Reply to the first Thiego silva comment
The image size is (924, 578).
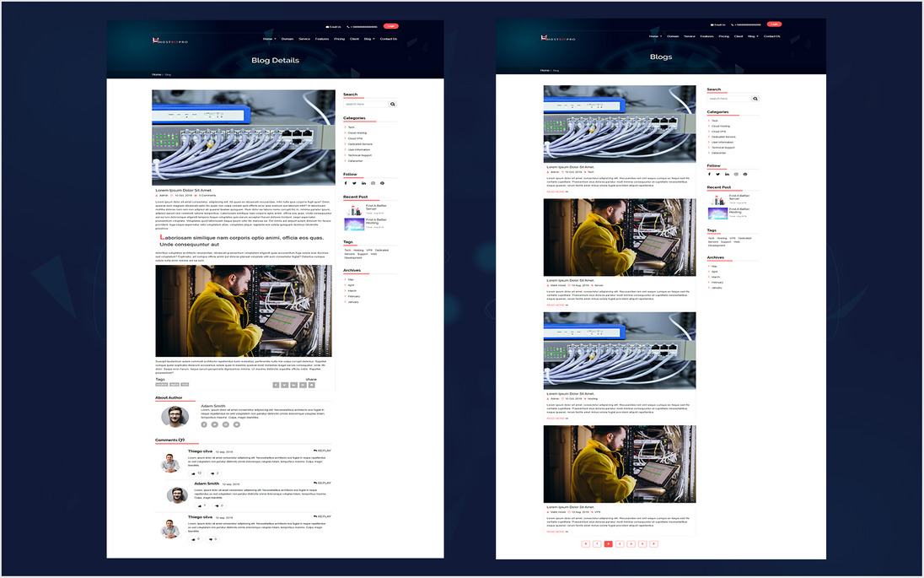322,451
